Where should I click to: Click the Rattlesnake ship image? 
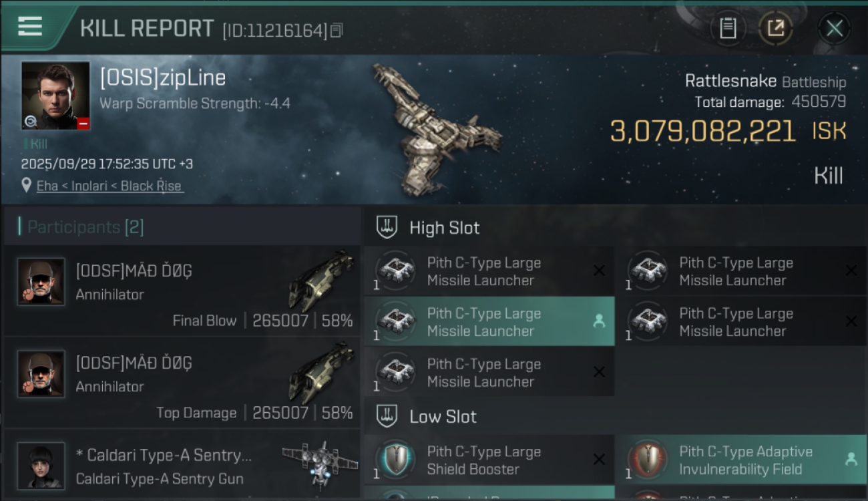[x=434, y=130]
